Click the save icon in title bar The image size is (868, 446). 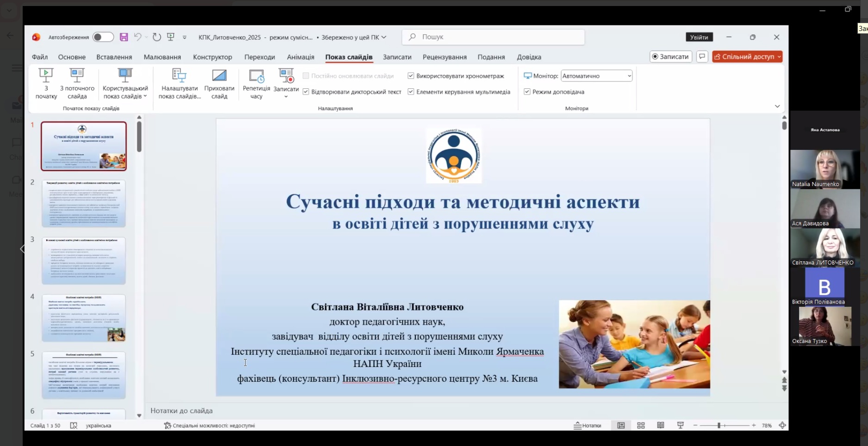click(124, 37)
